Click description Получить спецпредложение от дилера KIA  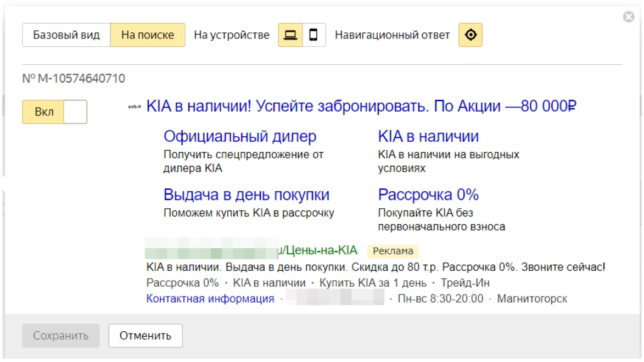(244, 161)
